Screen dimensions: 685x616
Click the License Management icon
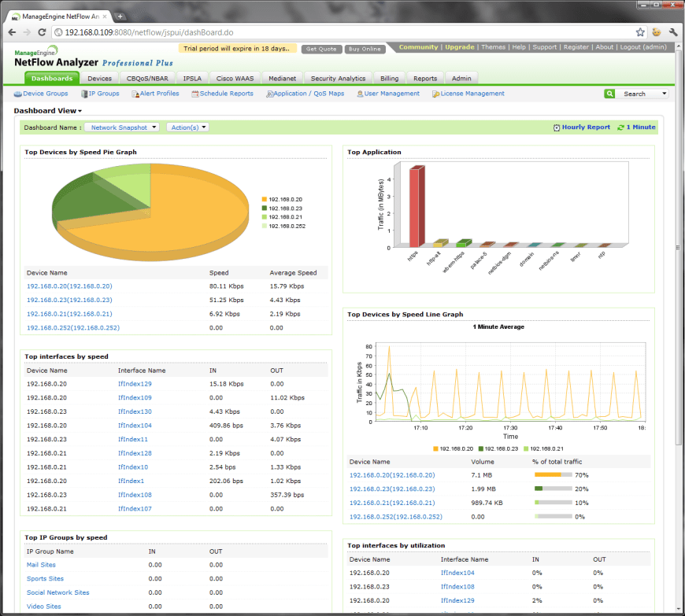pyautogui.click(x=435, y=94)
